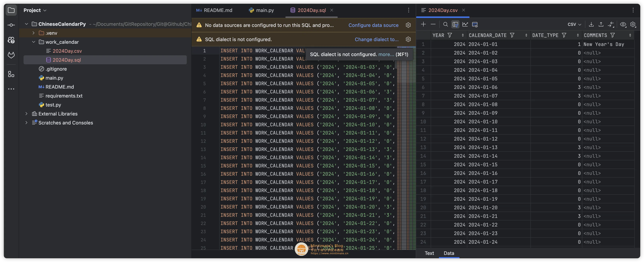Click line 13 in SQL editor gutter
644x262 pixels.
pyautogui.click(x=203, y=149)
